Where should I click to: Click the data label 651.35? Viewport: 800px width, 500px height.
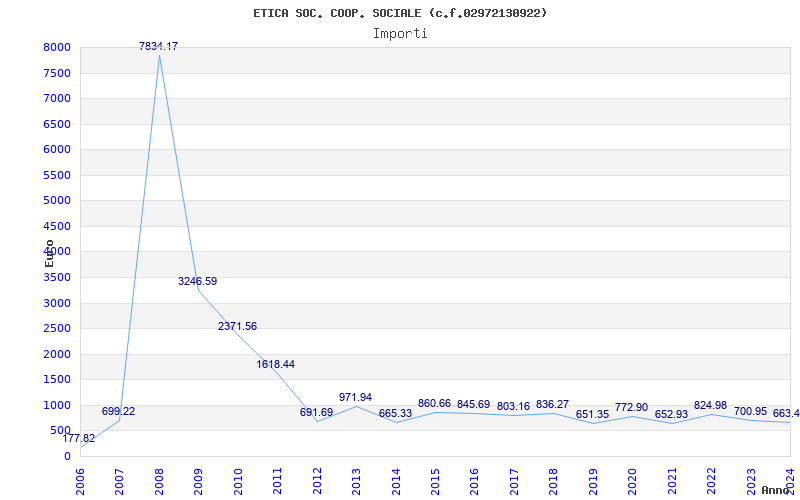(592, 414)
